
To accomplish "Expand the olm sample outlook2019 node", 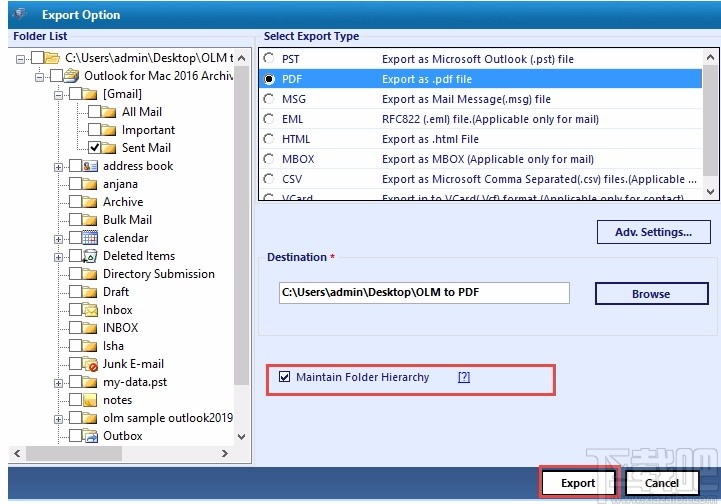I will [x=58, y=419].
